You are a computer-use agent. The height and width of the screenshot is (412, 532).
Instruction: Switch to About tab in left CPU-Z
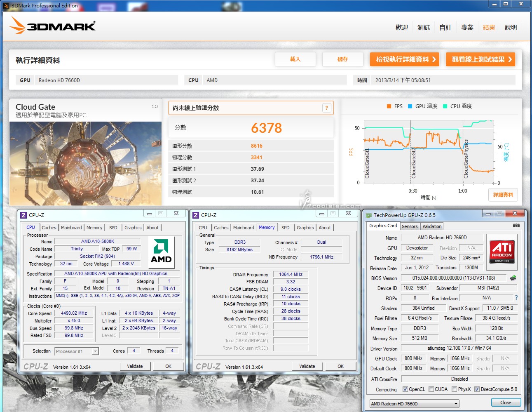click(152, 228)
